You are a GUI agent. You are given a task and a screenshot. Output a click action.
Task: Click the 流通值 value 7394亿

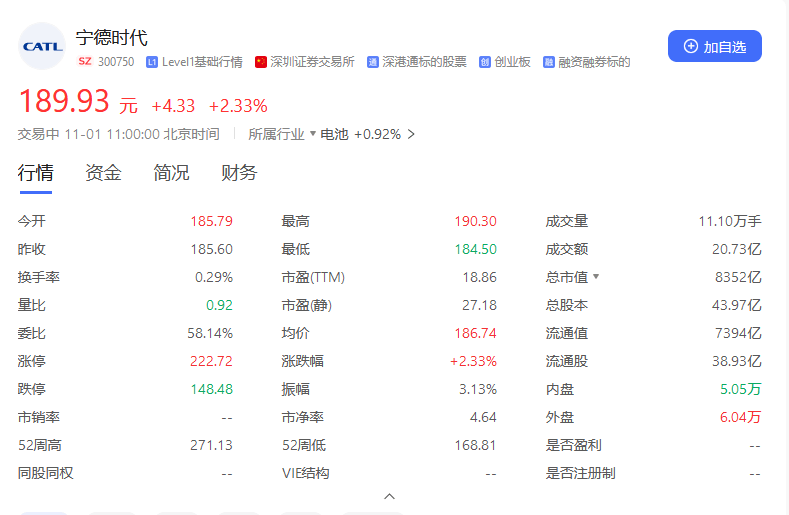[x=738, y=333]
